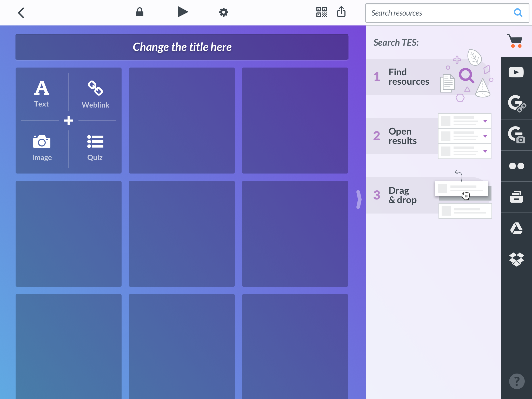
Task: Add a Text tile
Action: coord(42,94)
